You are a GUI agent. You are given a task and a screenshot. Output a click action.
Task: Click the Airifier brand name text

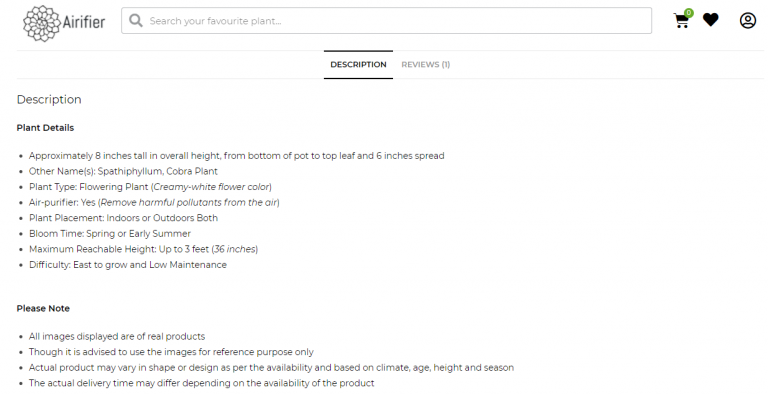point(84,22)
